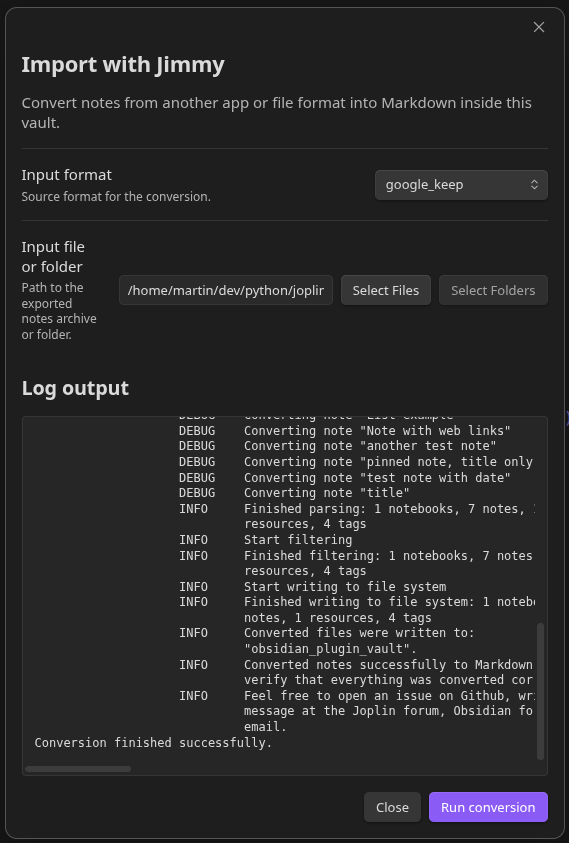Screen dimensions: 569x843
Task: Click "Conversion finished successfully." log line
Action: [153, 742]
